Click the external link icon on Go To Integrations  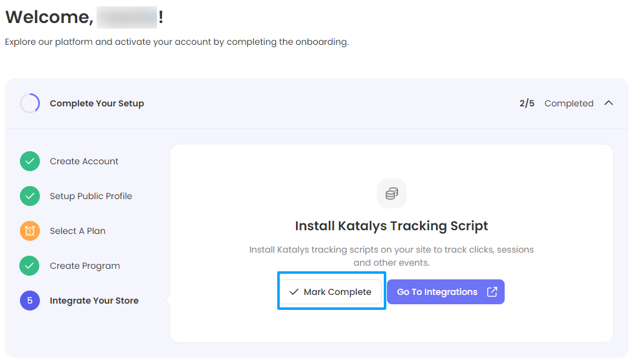pos(492,292)
